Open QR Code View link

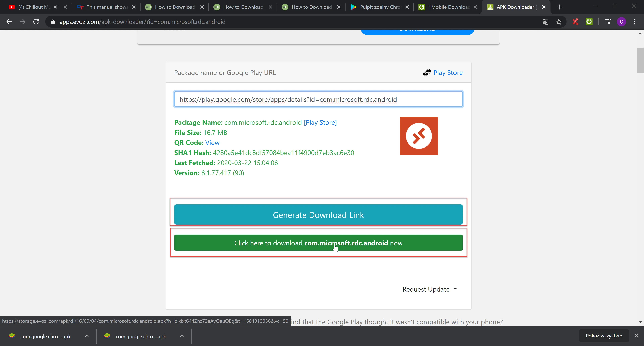click(x=212, y=143)
